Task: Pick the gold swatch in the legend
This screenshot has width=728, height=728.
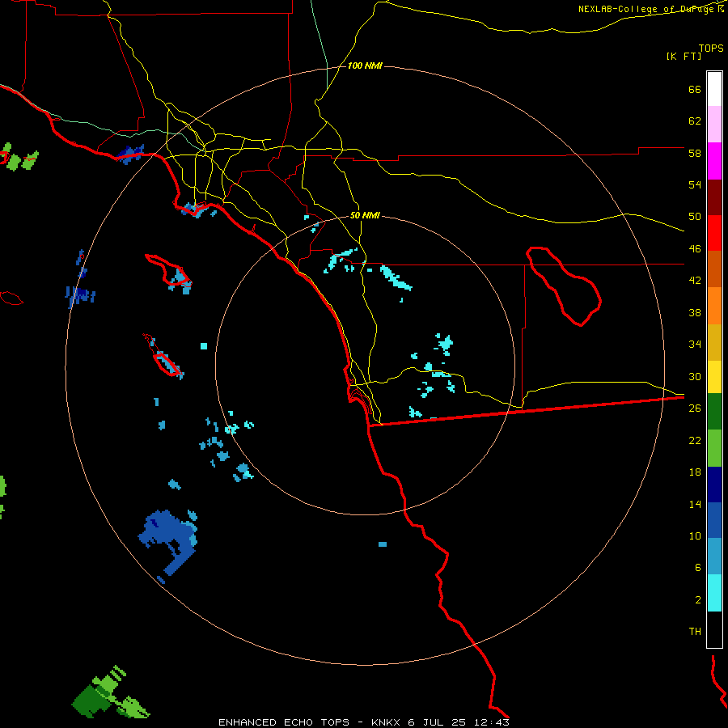Action: pyautogui.click(x=714, y=342)
